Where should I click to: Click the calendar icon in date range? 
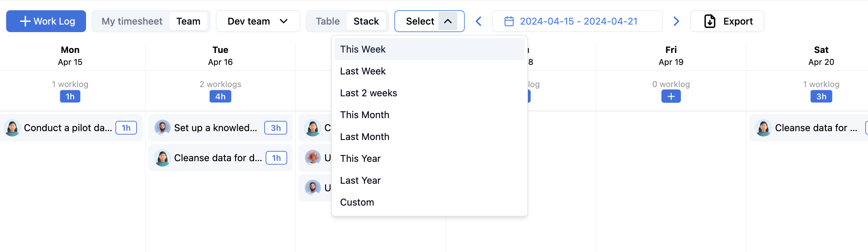coord(509,21)
